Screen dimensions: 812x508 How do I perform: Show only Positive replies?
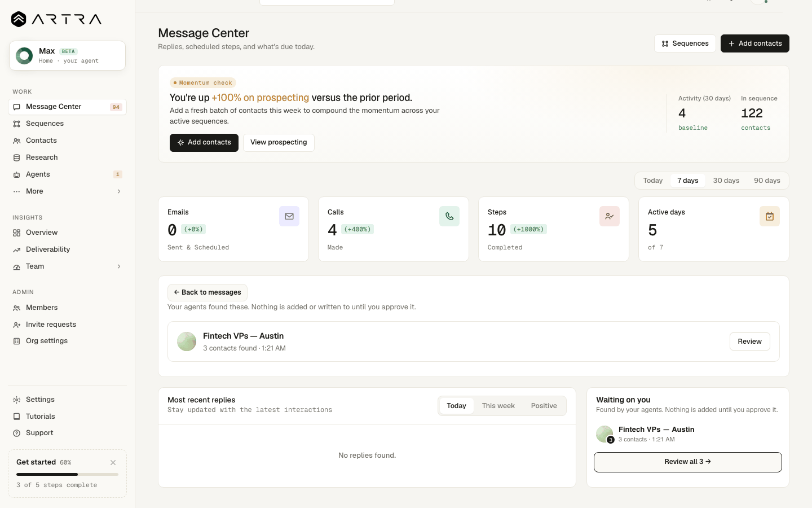(544, 406)
